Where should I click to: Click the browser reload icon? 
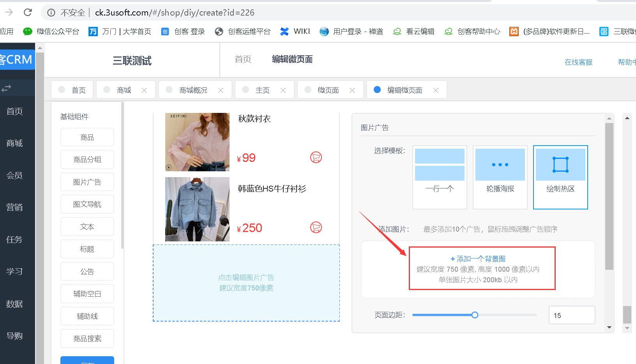28,12
